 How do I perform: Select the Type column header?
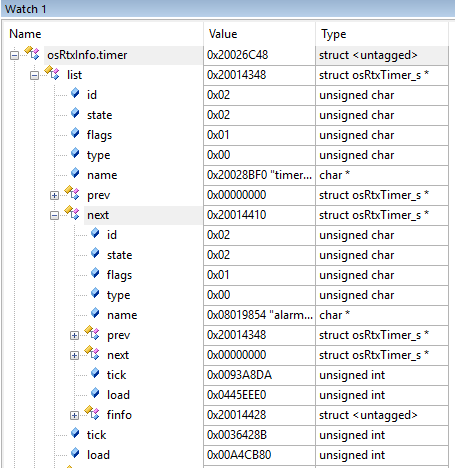click(x=334, y=34)
